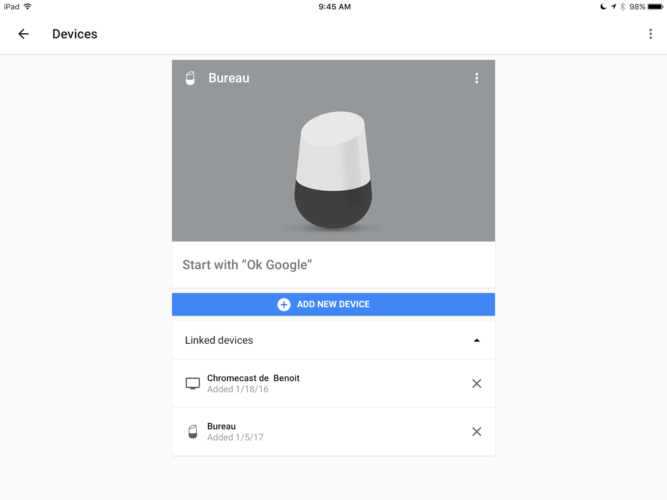
Task: Tap the Start with "Ok Google" text
Action: click(x=247, y=265)
